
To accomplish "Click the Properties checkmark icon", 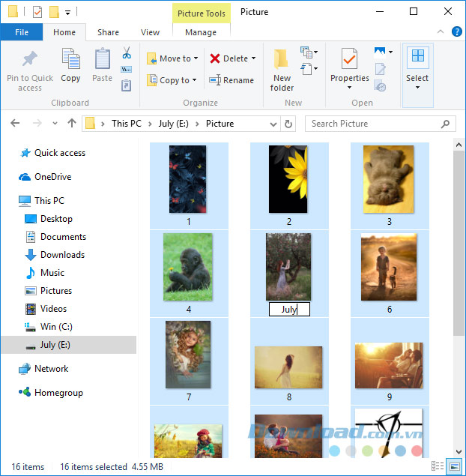I will click(x=349, y=58).
